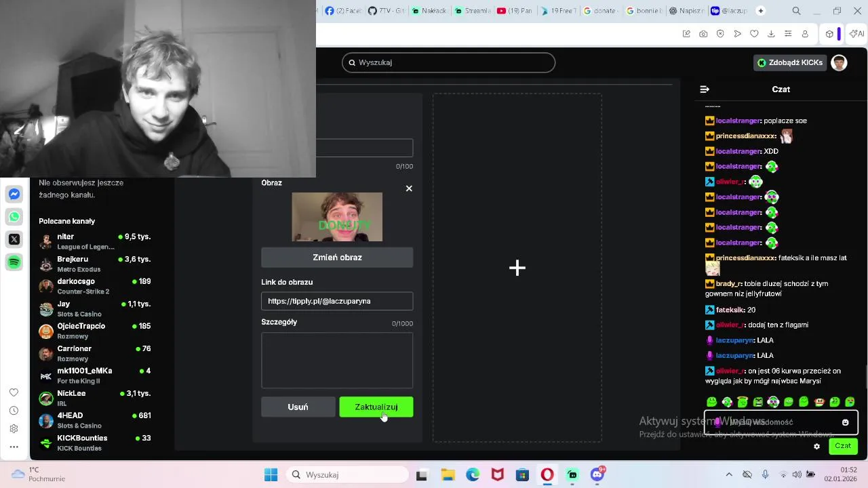Viewport: 868px width, 488px height.
Task: Switch to the Google donate tab
Action: pyautogui.click(x=601, y=11)
